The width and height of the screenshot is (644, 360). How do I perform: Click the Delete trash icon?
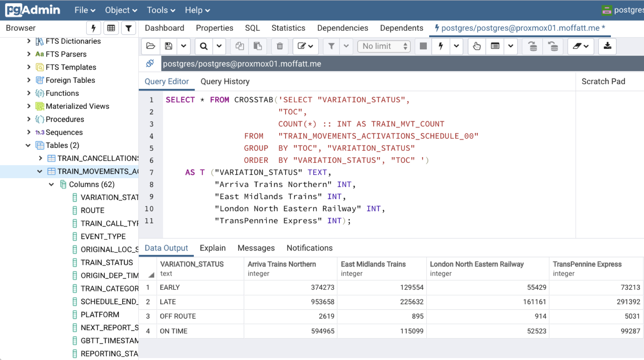[280, 46]
